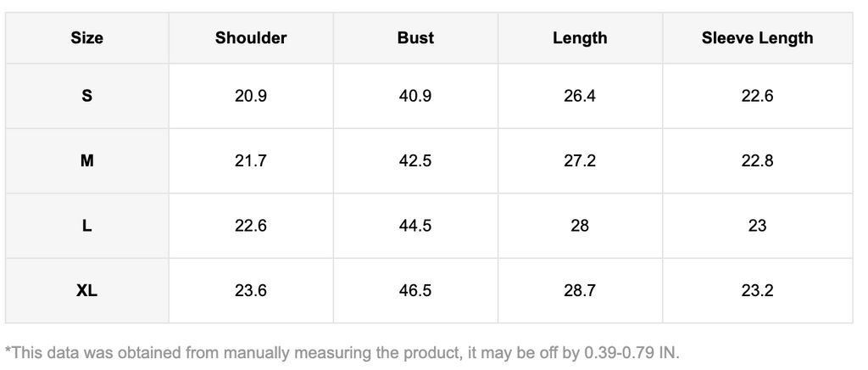
Task: Click sleeve length value 23 for L
Action: 757,226
